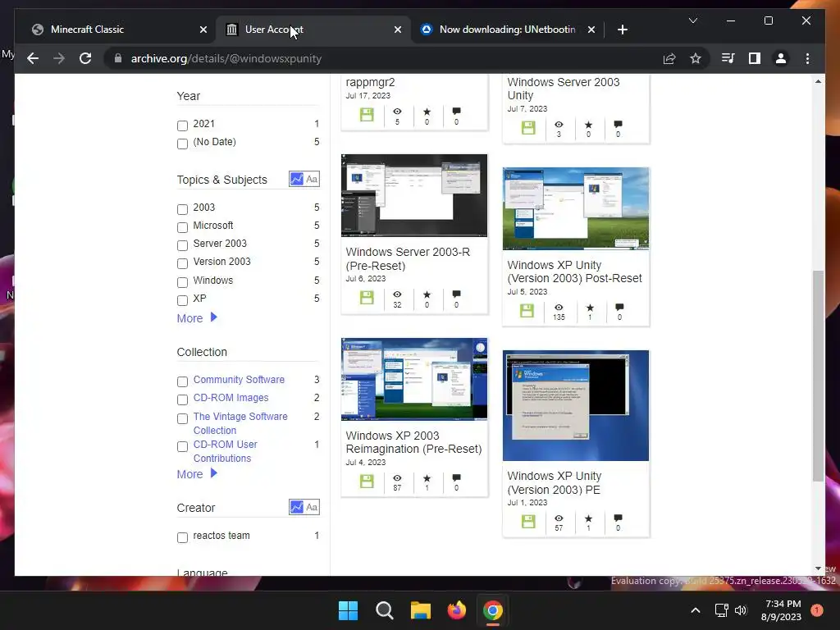Launch Firefox from the taskbar
Screen dimensions: 840x630
coord(456,610)
